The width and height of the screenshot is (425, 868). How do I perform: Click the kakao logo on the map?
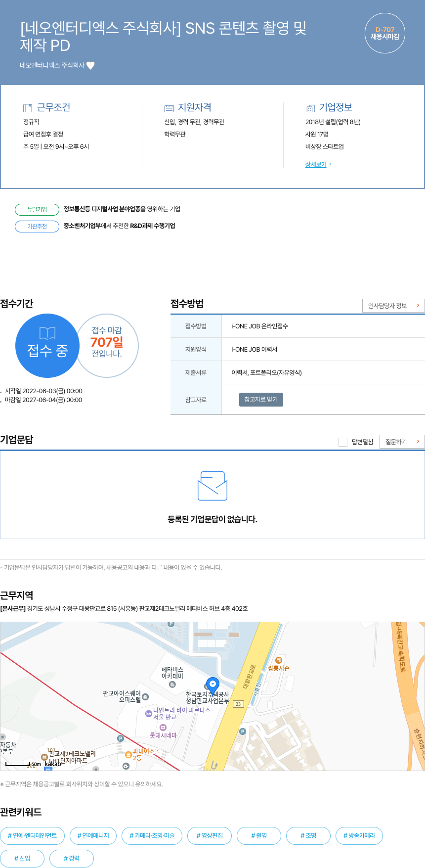53,764
